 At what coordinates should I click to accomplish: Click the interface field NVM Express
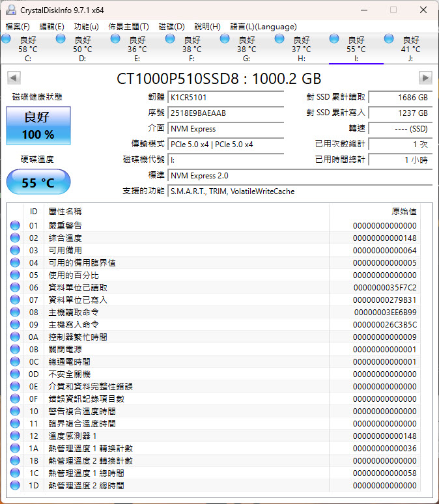tap(226, 129)
